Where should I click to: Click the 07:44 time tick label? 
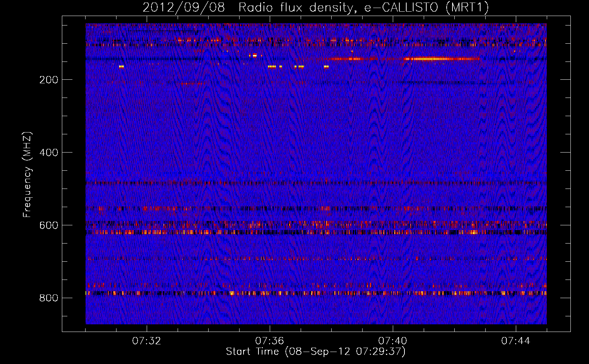coord(516,341)
